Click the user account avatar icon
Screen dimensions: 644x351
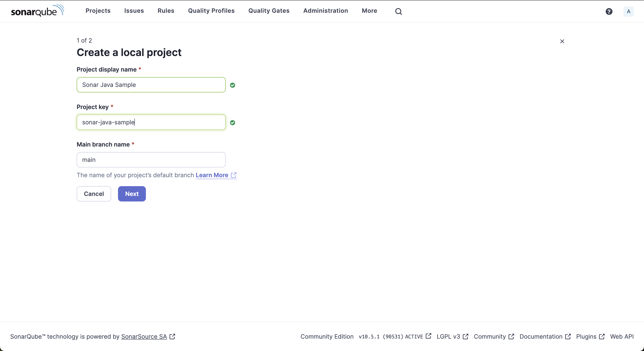coord(629,11)
